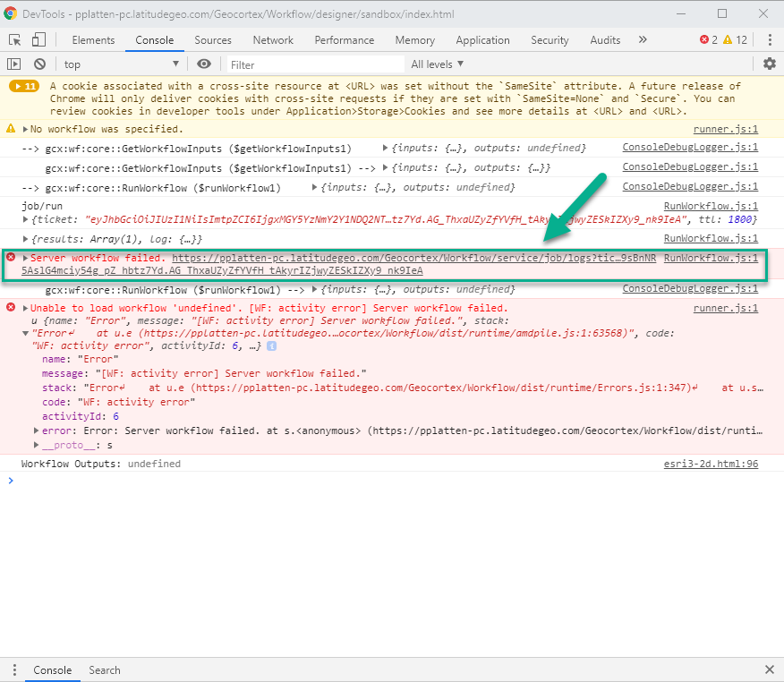Screen dimensions: 784x682
Task: Expand the results Array(1) log object
Action: click(x=25, y=239)
